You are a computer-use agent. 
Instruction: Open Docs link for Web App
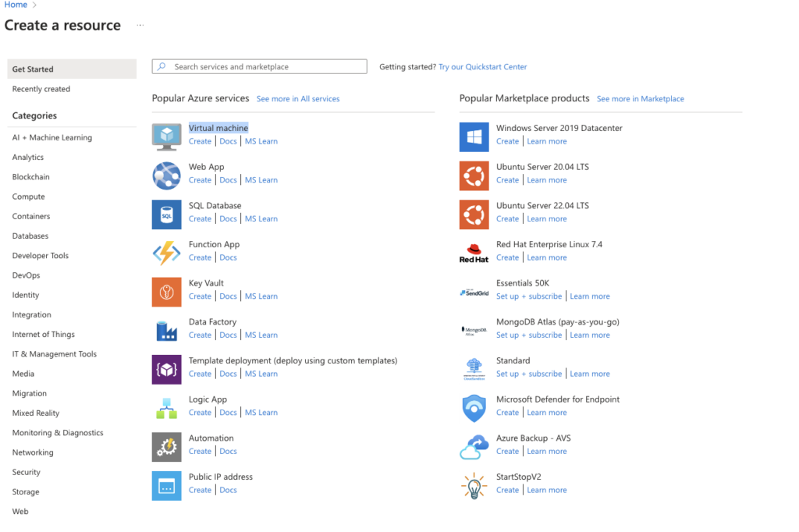pyautogui.click(x=229, y=180)
